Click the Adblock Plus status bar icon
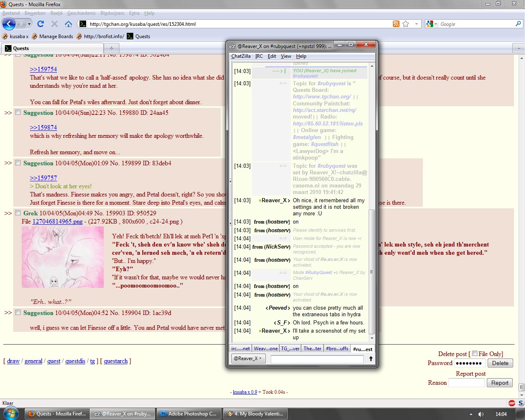The height and width of the screenshot is (420, 525). point(511,403)
